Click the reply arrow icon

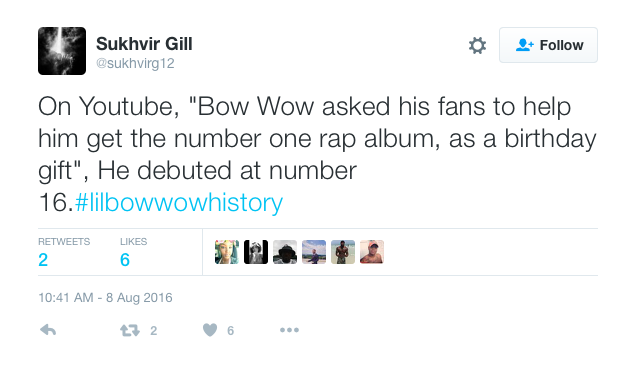click(48, 330)
